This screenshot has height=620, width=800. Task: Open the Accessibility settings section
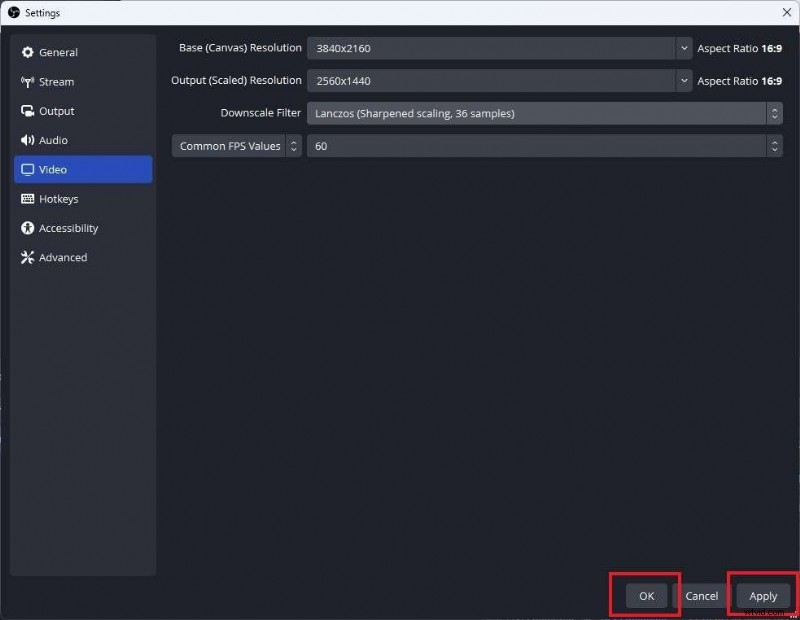67,228
